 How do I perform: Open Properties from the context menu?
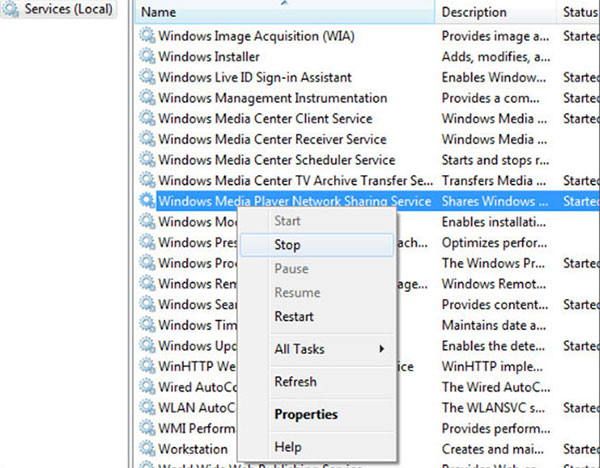pyautogui.click(x=317, y=414)
